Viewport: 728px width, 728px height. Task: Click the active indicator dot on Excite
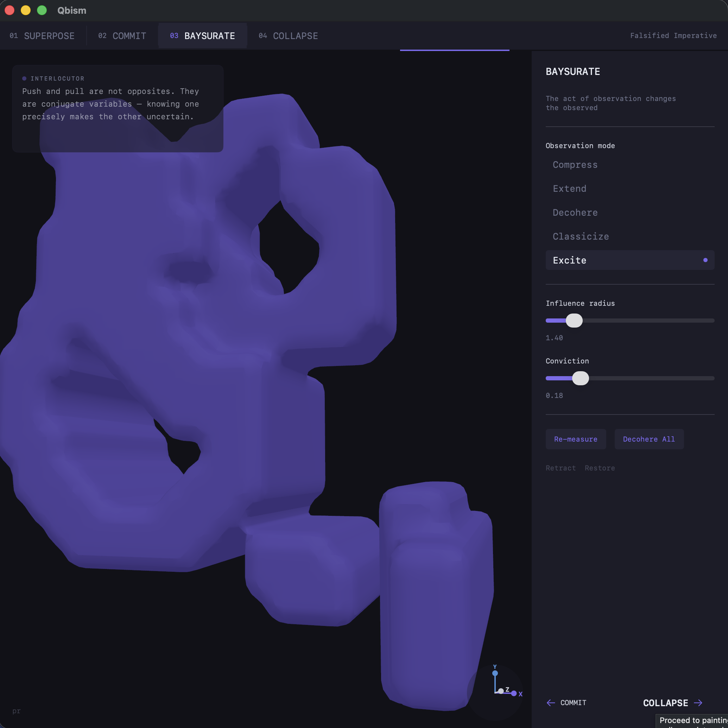click(x=705, y=260)
